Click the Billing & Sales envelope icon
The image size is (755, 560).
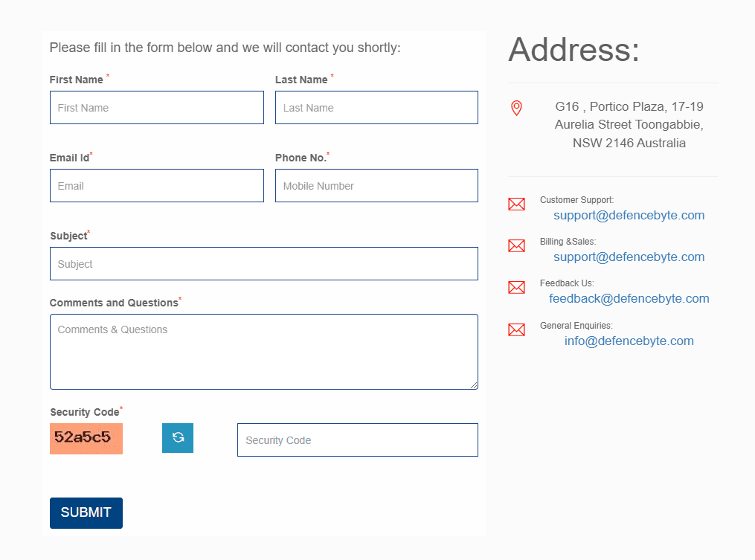tap(516, 245)
